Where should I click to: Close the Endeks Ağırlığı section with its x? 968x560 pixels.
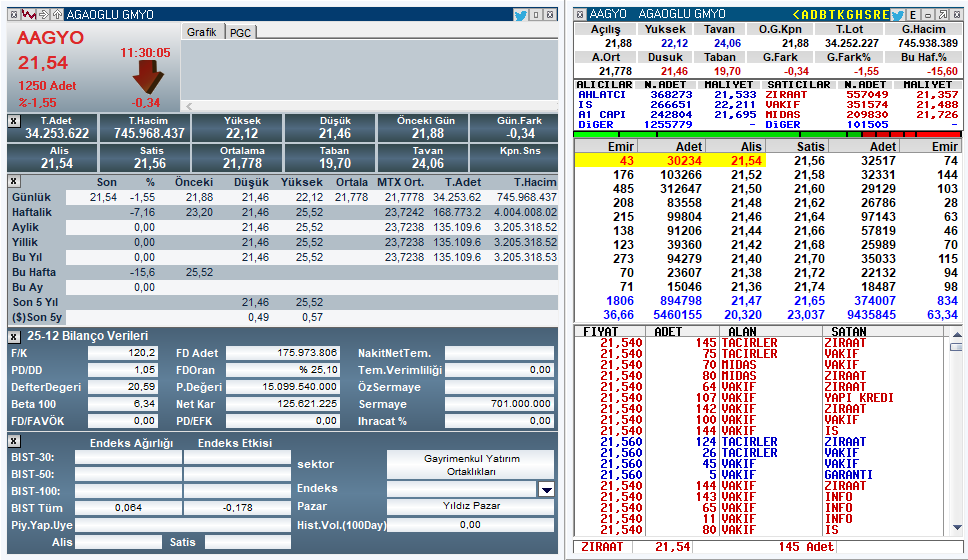coord(14,441)
